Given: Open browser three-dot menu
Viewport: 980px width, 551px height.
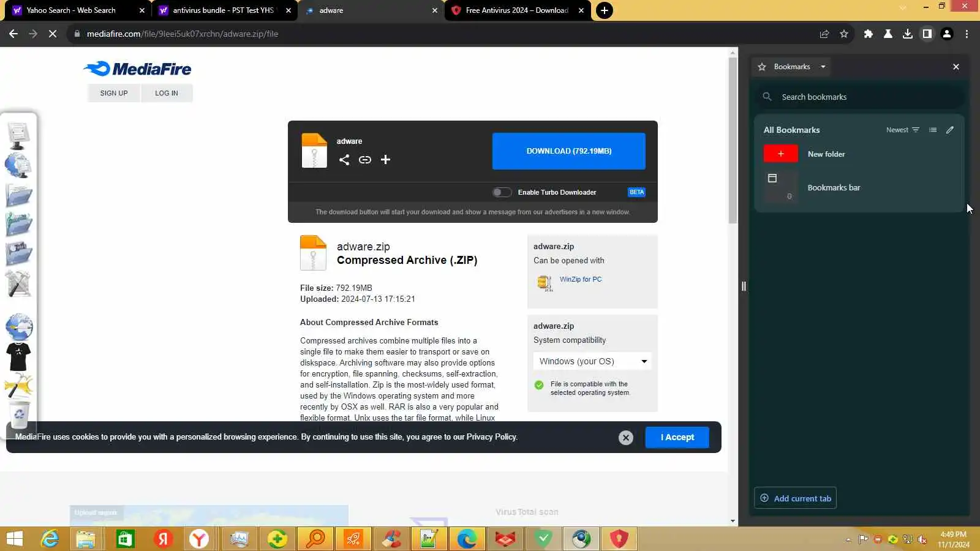Looking at the screenshot, I should [967, 34].
